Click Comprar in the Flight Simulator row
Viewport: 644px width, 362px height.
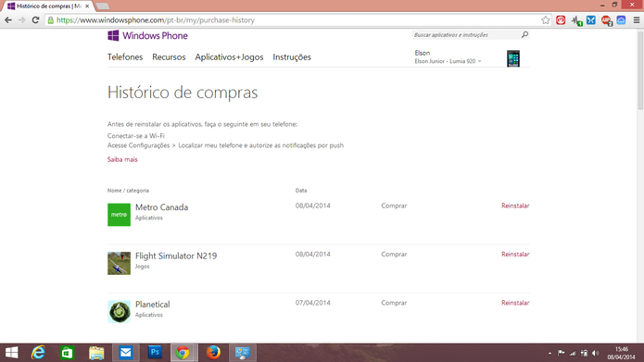click(x=394, y=254)
